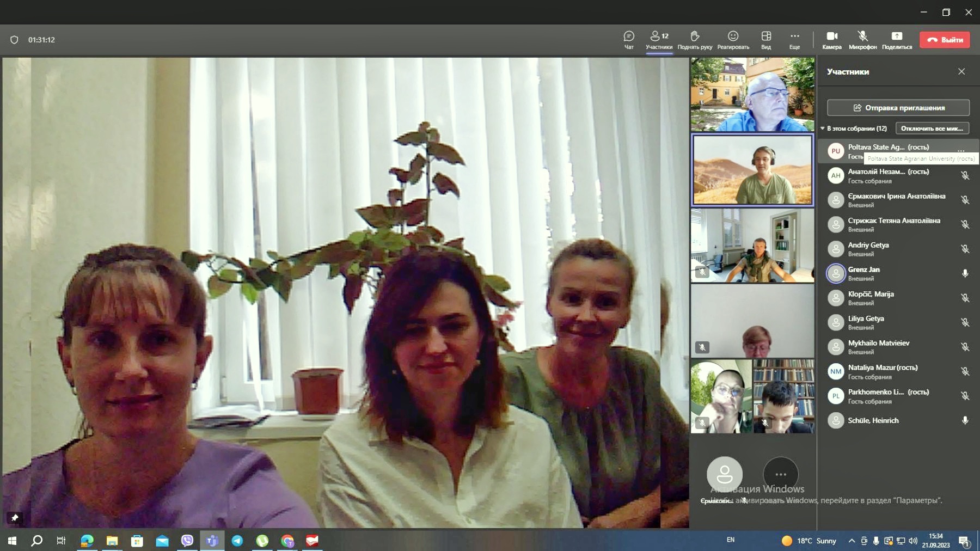Select participant Klopčič, Marija in list

(898, 298)
